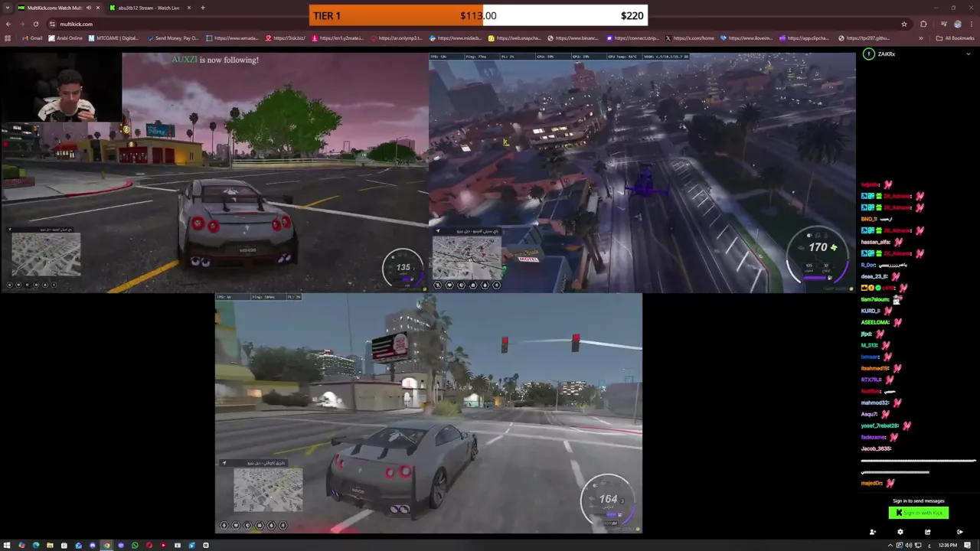Open the app.clipchamp bookmark
This screenshot has width=980, height=551.
(805, 37)
